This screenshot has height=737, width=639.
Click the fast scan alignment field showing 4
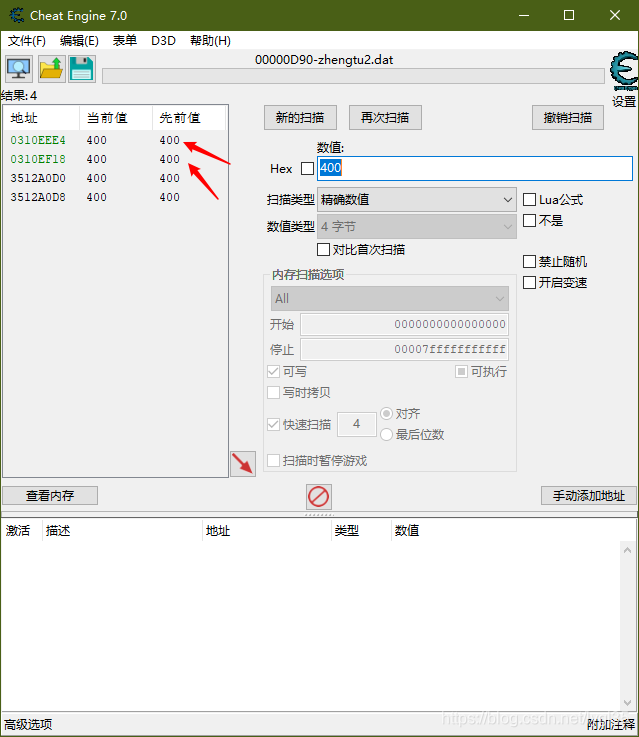(357, 424)
